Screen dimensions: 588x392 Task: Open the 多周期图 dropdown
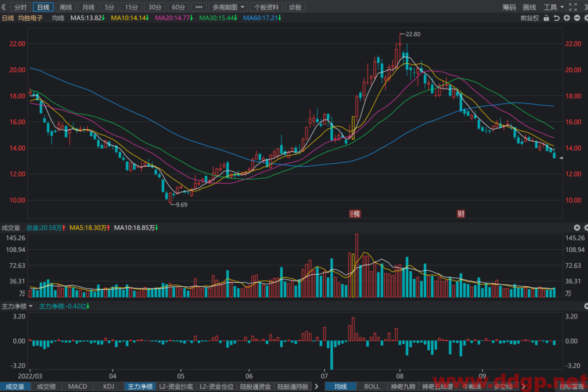coord(228,7)
